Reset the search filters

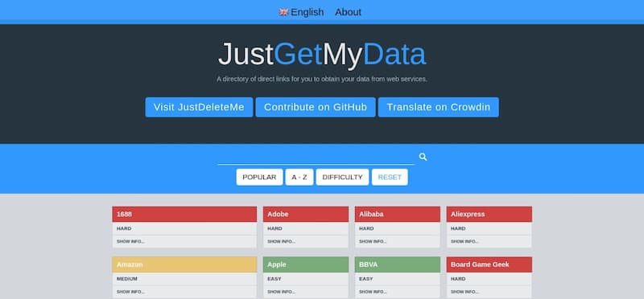[x=390, y=177]
